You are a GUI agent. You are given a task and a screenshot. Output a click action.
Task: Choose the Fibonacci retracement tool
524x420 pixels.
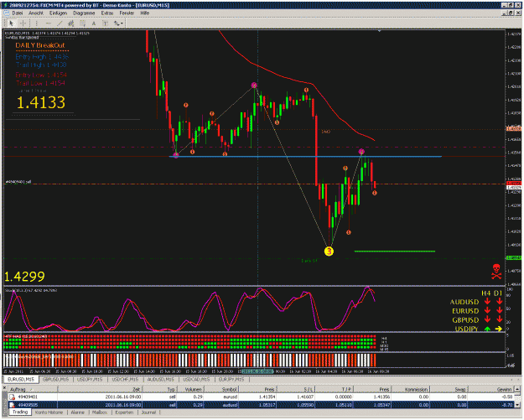[x=82, y=23]
